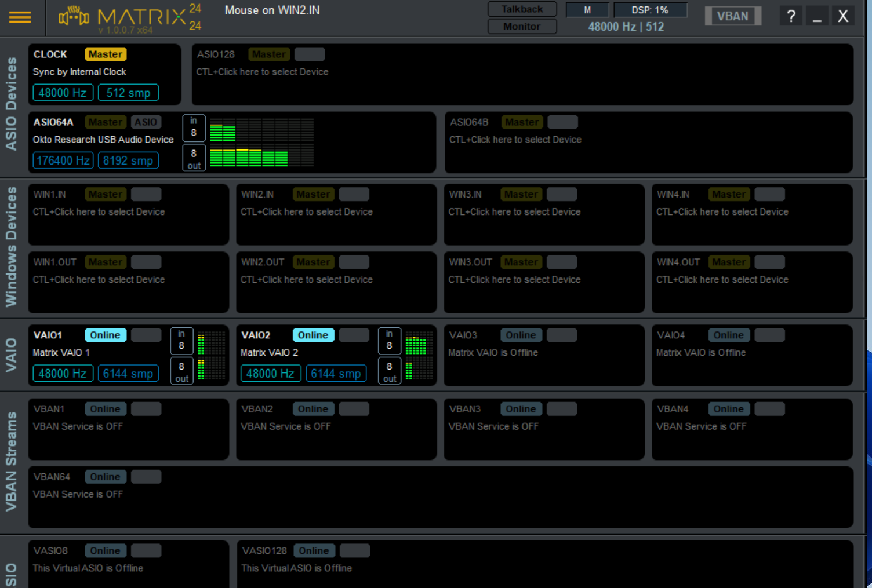Image resolution: width=872 pixels, height=588 pixels.
Task: Select the VBAN Streams section tab
Action: tap(11, 462)
